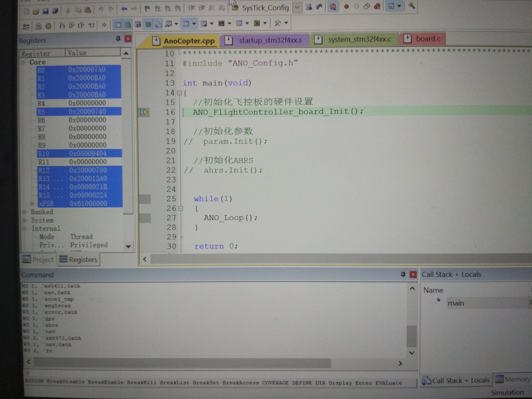Toggle Insert/Remove Breakpoint red dot
Viewport: 532px width, 399px height.
pyautogui.click(x=346, y=7)
